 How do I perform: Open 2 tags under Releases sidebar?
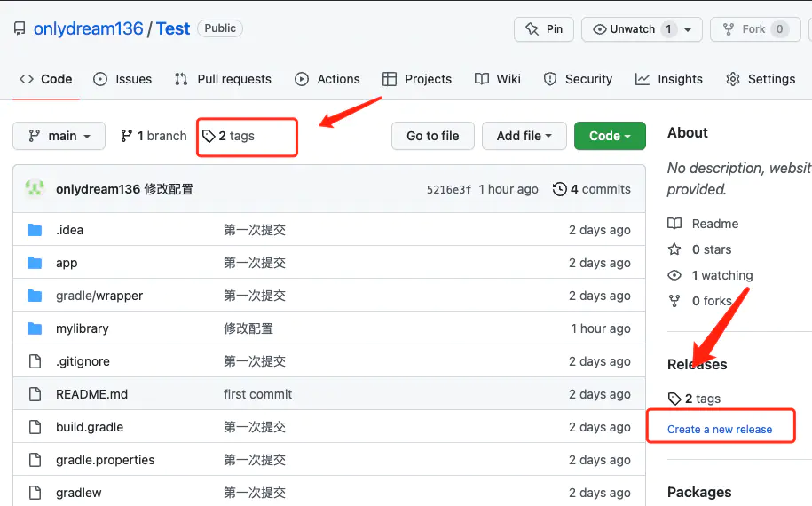694,399
